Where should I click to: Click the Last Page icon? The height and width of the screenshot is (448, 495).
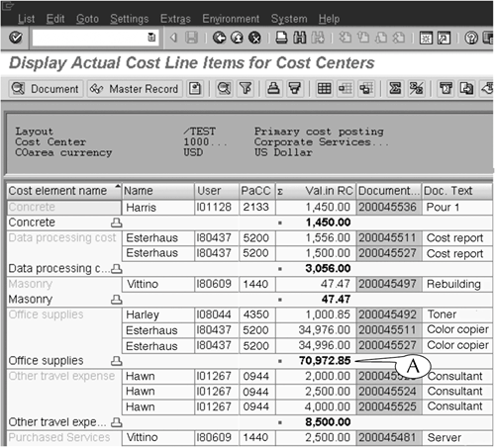point(399,38)
